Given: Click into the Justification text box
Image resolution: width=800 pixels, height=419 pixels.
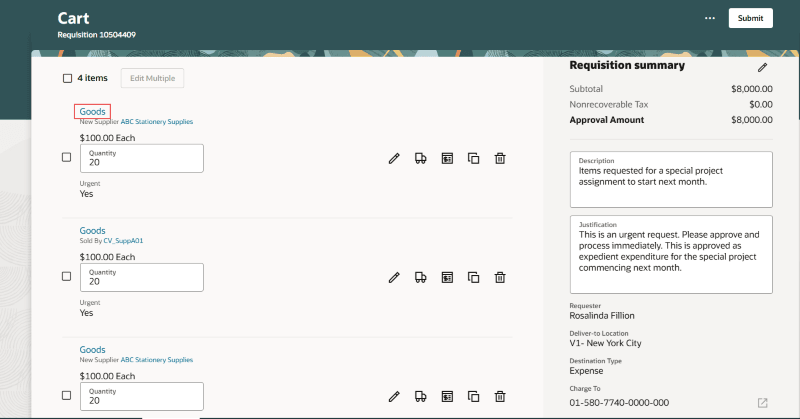Looking at the screenshot, I should [671, 254].
